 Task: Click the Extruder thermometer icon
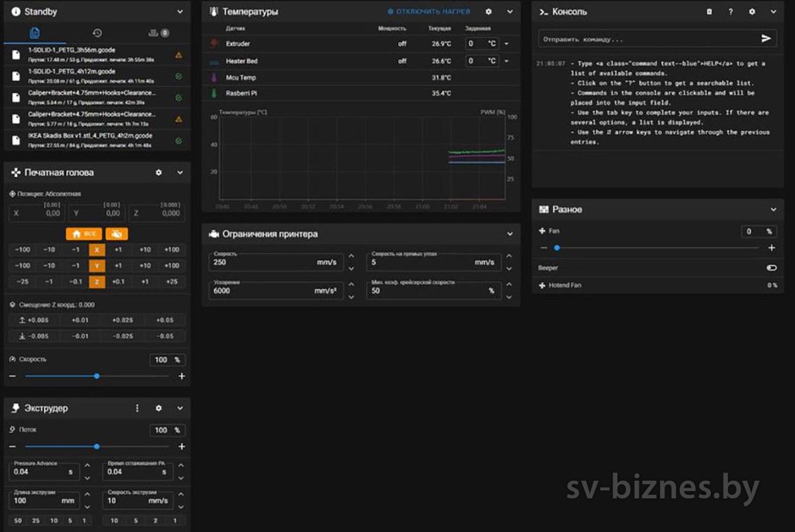tap(213, 44)
